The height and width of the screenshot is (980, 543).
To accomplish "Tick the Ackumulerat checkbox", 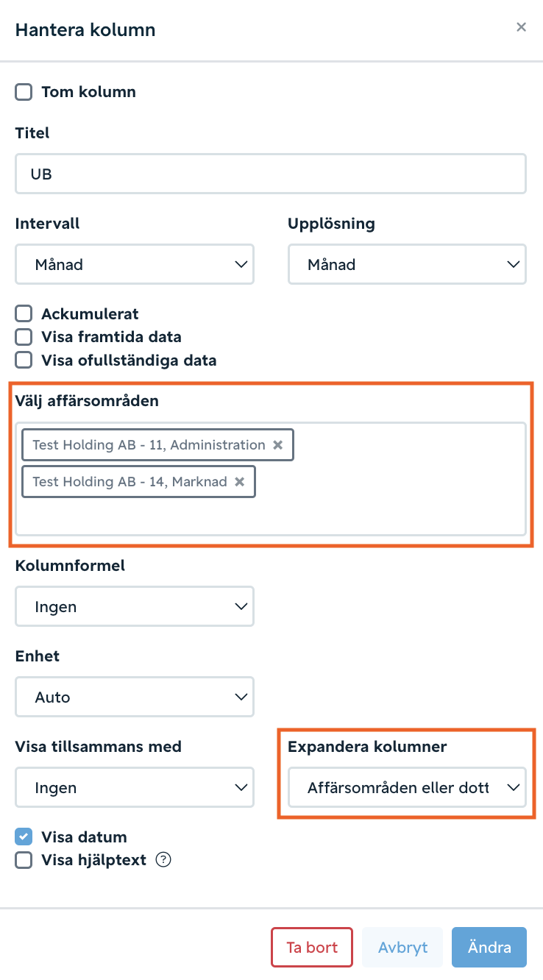I will tap(24, 313).
